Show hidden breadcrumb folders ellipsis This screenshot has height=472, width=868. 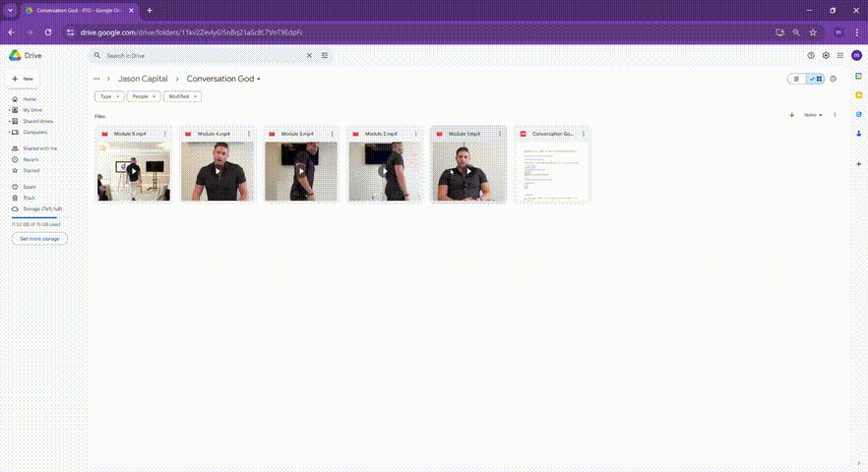click(x=96, y=79)
